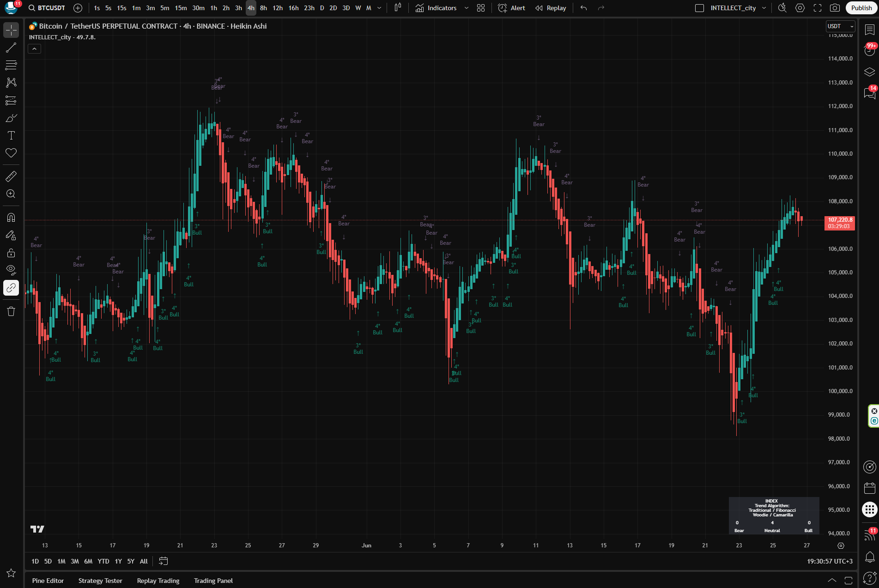Take a chart snapshot with camera icon

tap(835, 8)
